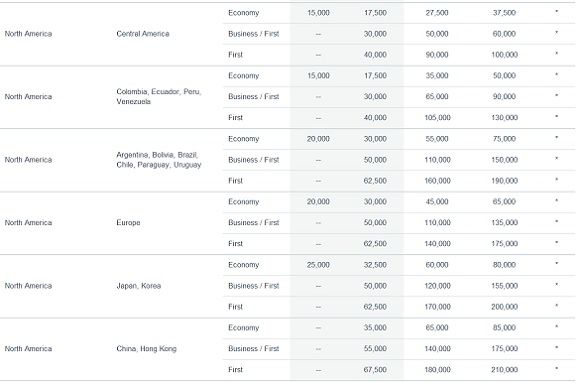Click the asterisk in China First row
The width and height of the screenshot is (581, 383).
point(556,369)
